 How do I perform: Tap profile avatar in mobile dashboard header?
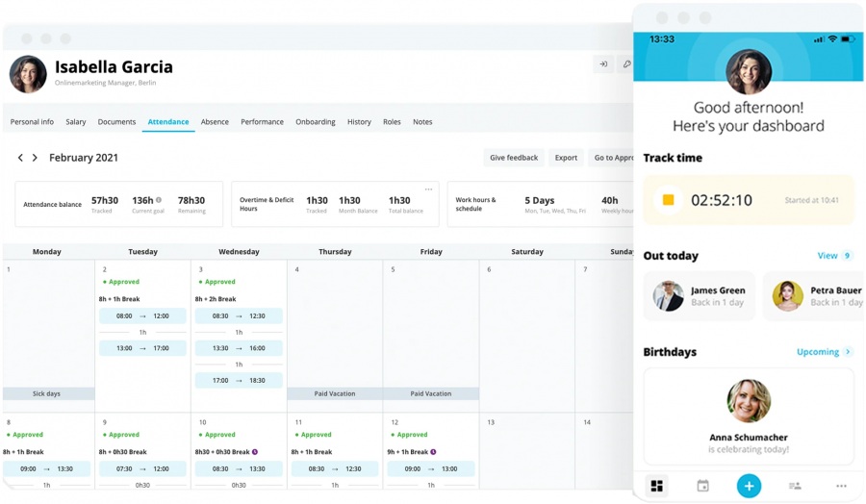tap(749, 72)
